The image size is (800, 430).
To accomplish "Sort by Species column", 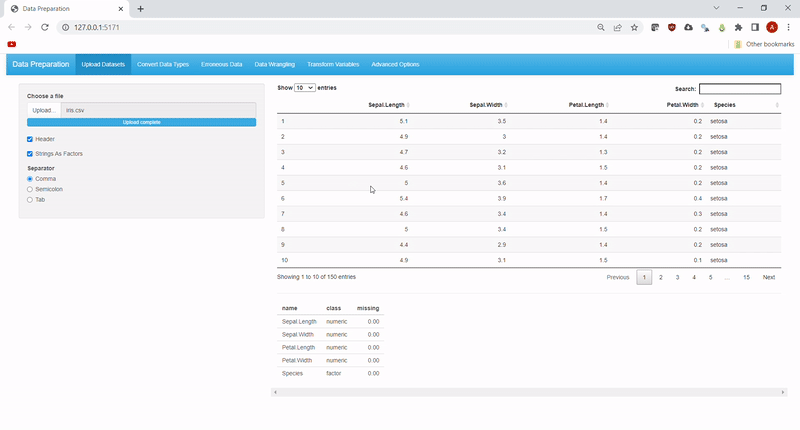I will pos(745,105).
